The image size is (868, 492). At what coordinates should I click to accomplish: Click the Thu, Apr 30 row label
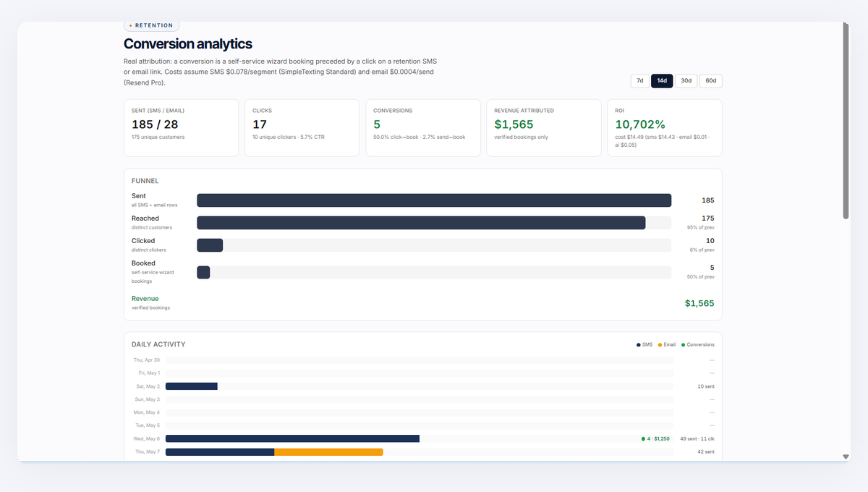pyautogui.click(x=146, y=360)
